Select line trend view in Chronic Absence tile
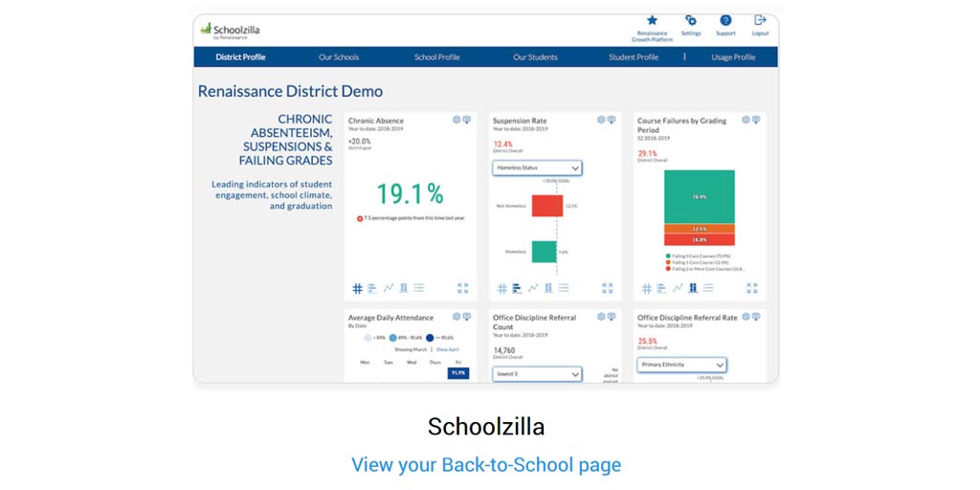 click(x=389, y=288)
